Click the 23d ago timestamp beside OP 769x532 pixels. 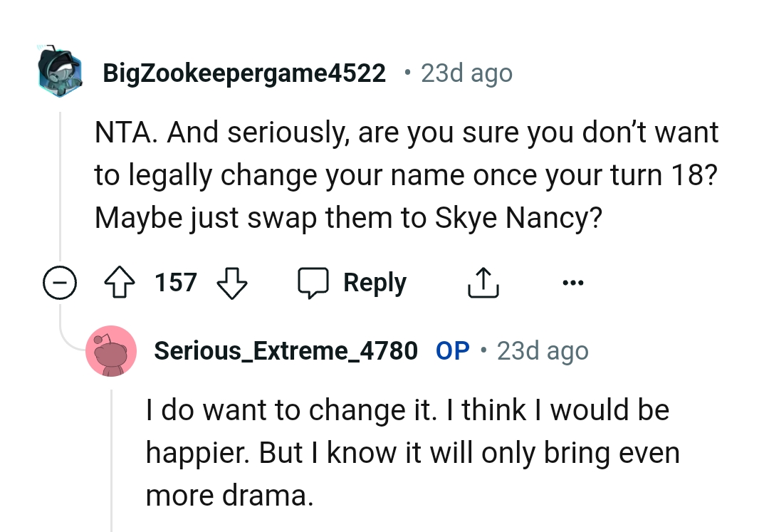click(x=543, y=350)
